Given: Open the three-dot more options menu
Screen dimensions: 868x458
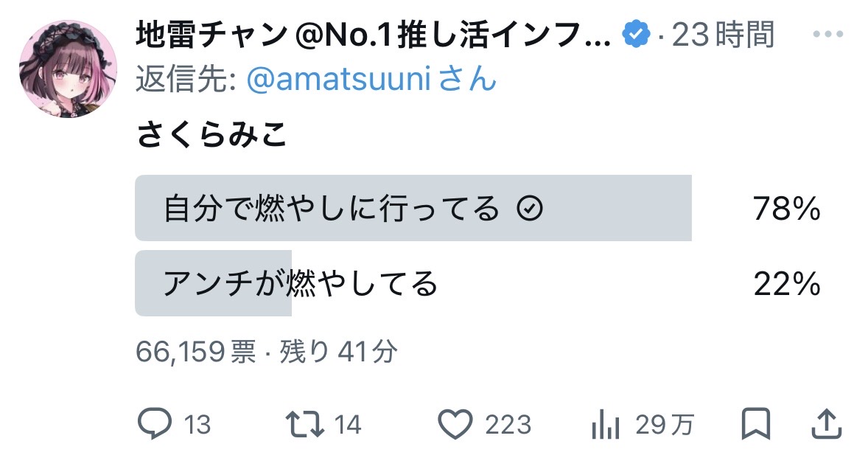Looking at the screenshot, I should pyautogui.click(x=827, y=35).
